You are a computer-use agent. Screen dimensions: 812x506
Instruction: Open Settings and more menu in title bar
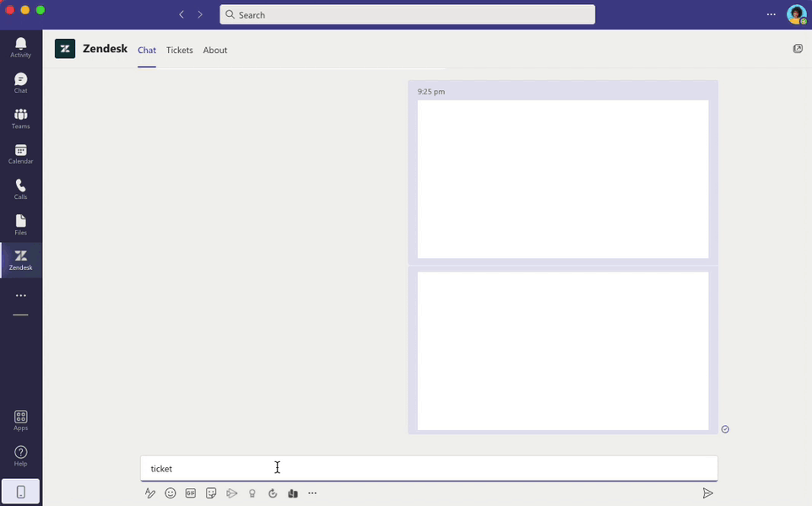pyautogui.click(x=771, y=14)
